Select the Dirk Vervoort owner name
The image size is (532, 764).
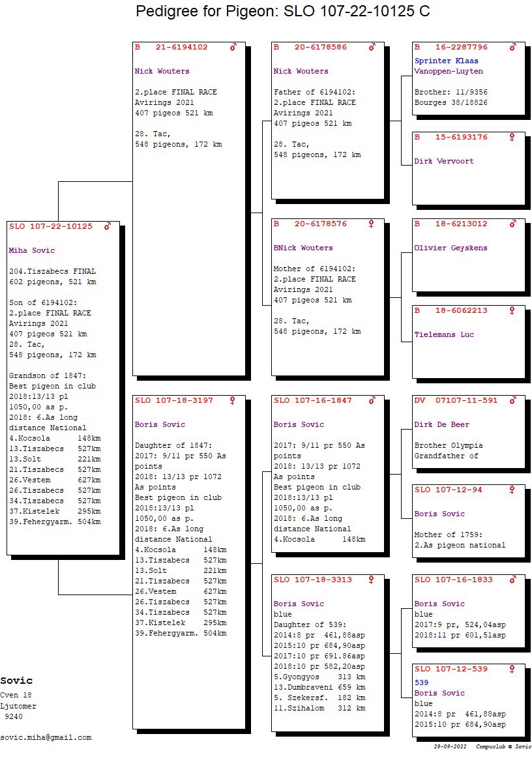pyautogui.click(x=444, y=161)
